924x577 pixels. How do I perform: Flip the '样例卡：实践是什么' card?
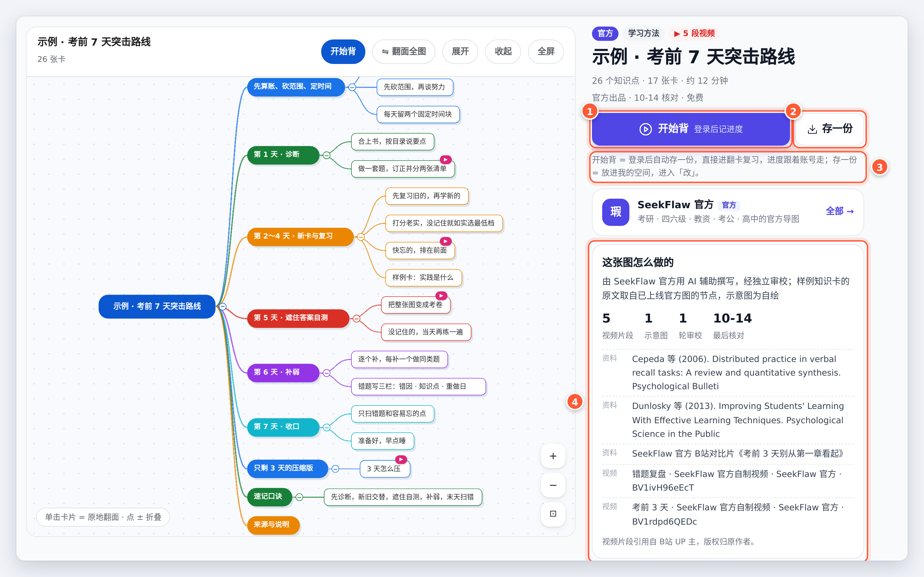[x=423, y=278]
